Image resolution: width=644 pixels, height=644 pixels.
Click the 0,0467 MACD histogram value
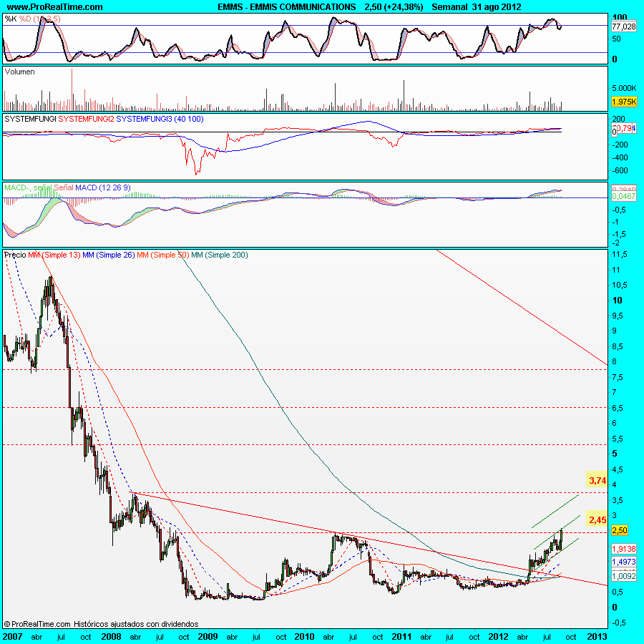click(623, 196)
